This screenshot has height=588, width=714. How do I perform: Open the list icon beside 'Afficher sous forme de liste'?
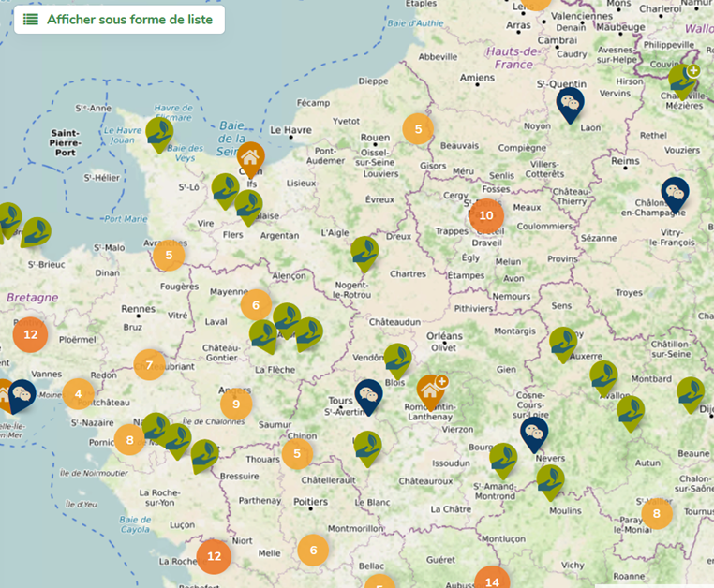click(x=31, y=20)
